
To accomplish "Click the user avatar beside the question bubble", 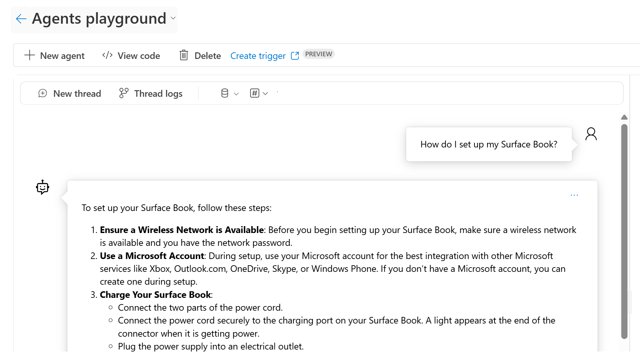I will [x=591, y=134].
